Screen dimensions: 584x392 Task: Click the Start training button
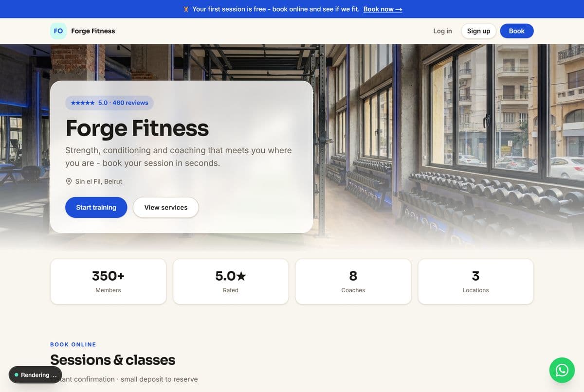click(96, 207)
